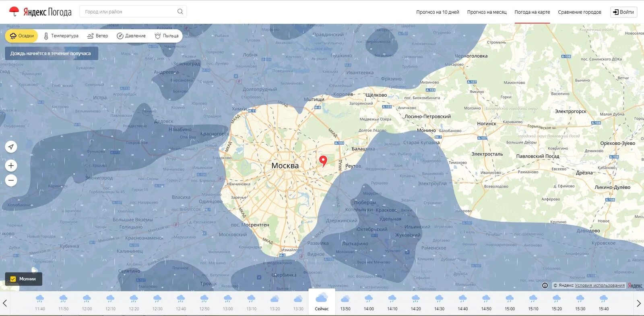The height and width of the screenshot is (316, 644).
Task: Select the 14:20 forecast slot
Action: (416, 303)
